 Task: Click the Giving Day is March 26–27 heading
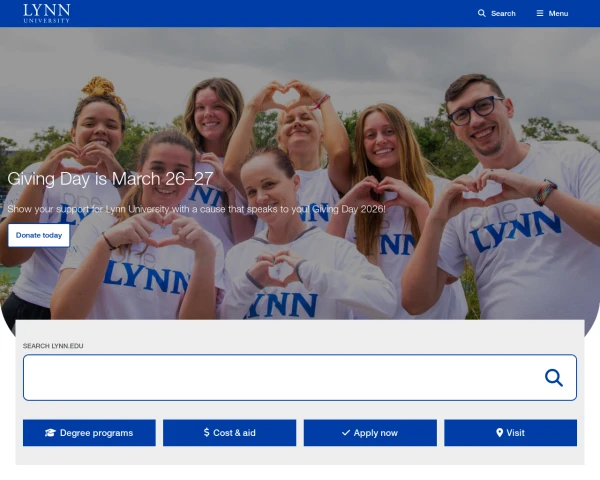[110, 179]
